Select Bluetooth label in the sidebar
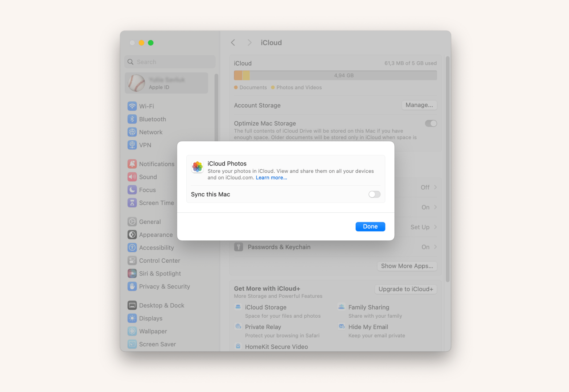 152,119
